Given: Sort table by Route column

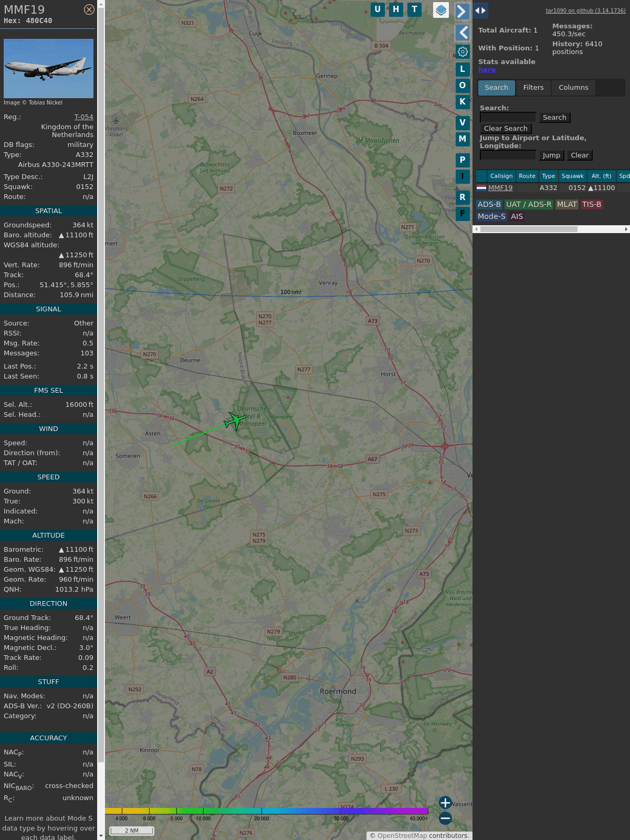Looking at the screenshot, I should [527, 176].
